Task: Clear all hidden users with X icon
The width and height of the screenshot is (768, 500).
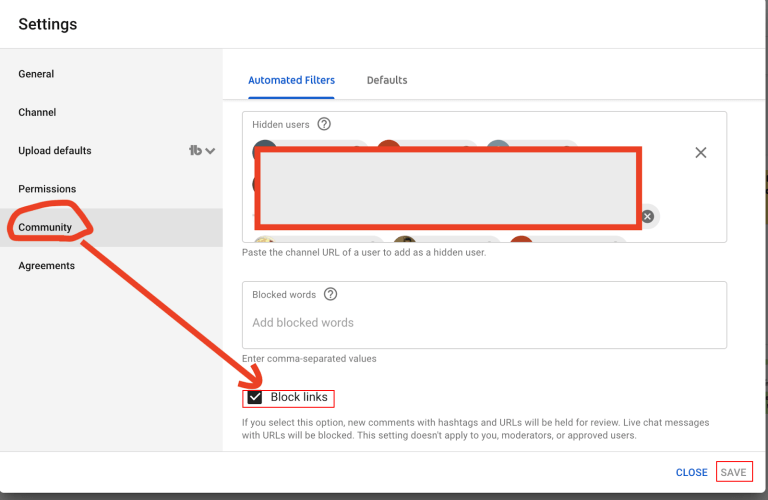Action: coord(700,152)
